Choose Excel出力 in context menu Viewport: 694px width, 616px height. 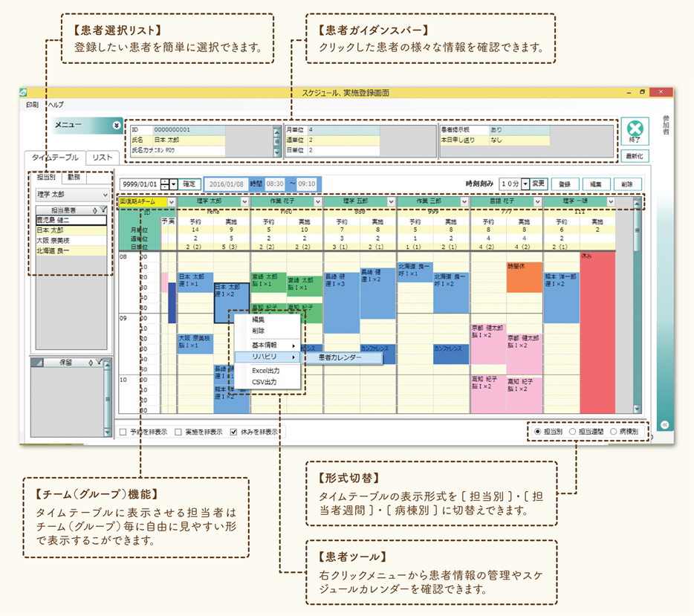(267, 371)
